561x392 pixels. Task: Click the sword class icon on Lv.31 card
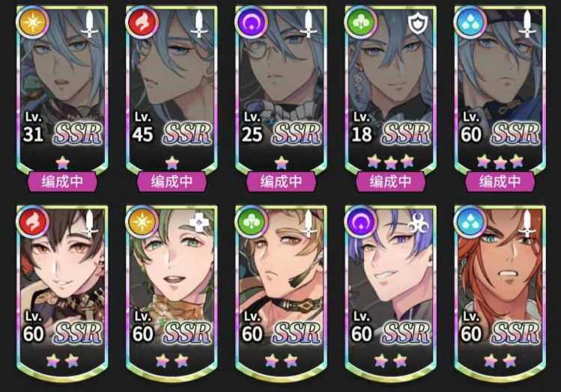coord(89,24)
